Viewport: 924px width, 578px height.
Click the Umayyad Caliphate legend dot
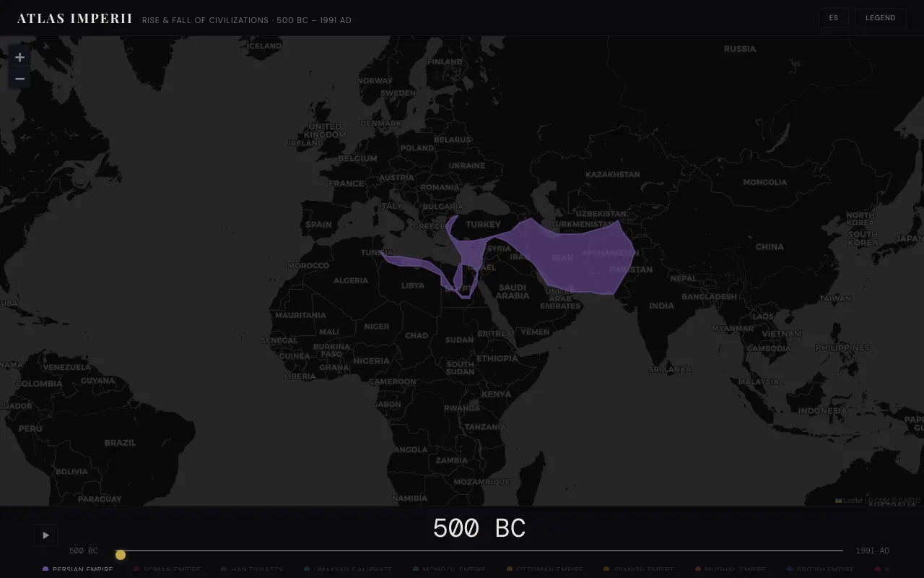tap(306, 569)
